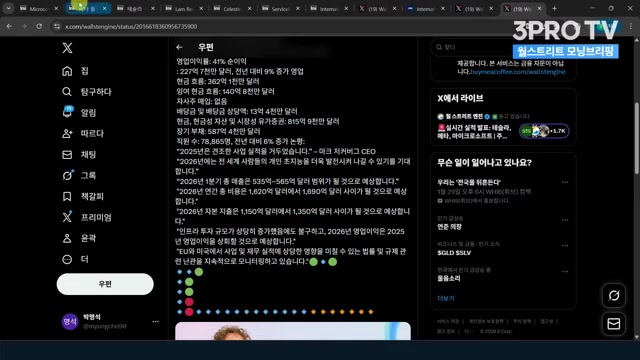Open Premium (프리미엄) X icon

(67, 217)
